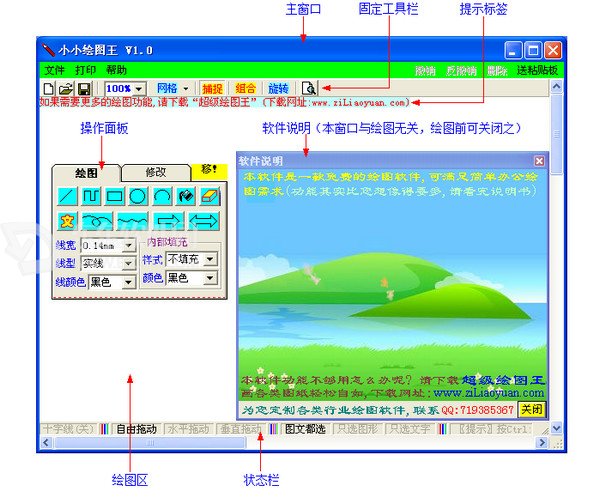This screenshot has height=498, width=600.
Task: Open the 线颜色 黑色 dropdown
Action: (129, 282)
